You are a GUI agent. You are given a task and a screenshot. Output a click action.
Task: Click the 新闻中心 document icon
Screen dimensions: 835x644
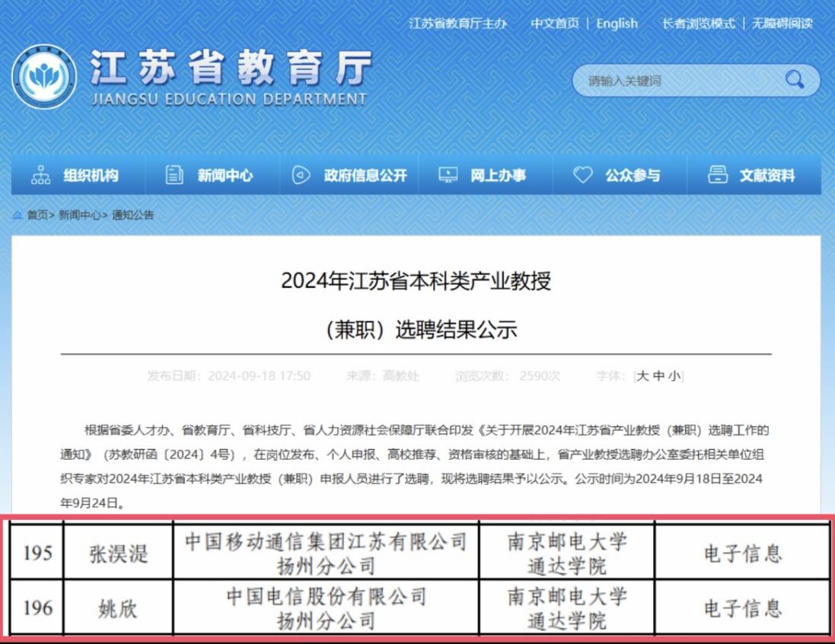click(174, 175)
